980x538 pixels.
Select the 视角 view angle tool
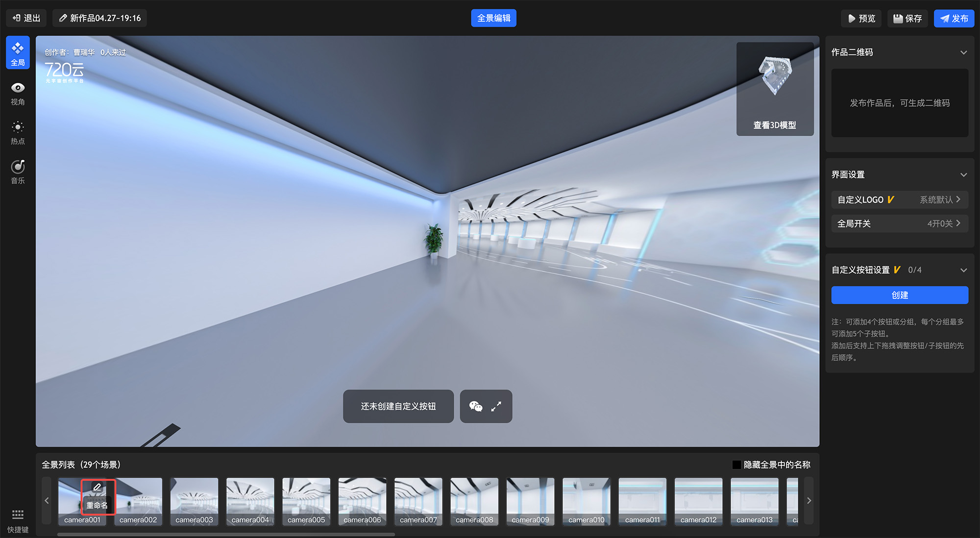[x=18, y=94]
